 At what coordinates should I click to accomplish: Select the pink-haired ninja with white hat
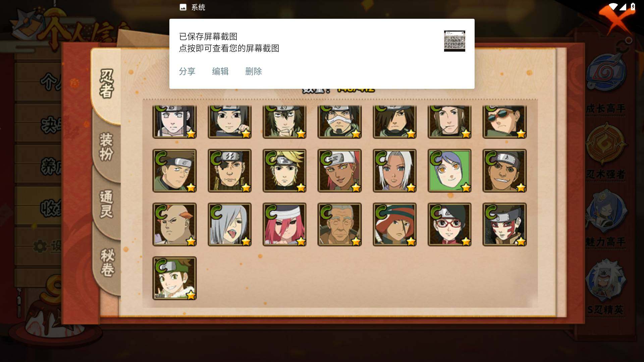click(x=284, y=224)
